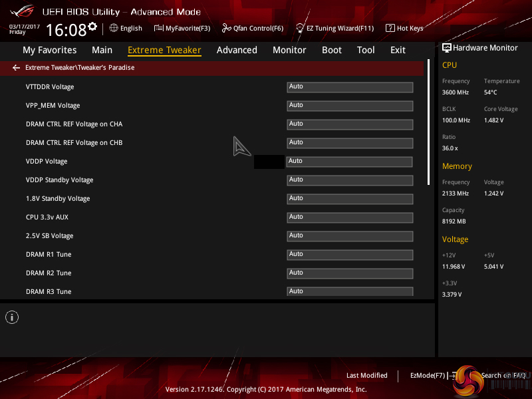
Task: Select the Extreme Tweaker tab
Action: pos(164,50)
